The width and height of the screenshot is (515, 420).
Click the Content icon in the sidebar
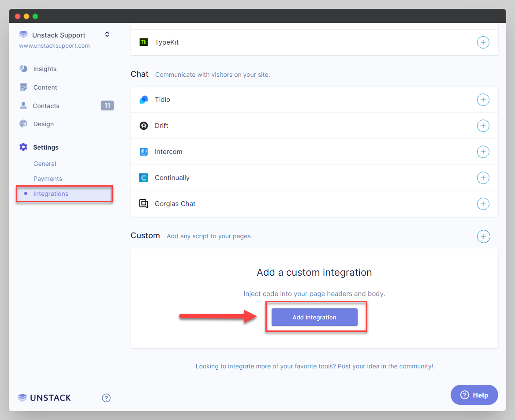click(x=23, y=87)
